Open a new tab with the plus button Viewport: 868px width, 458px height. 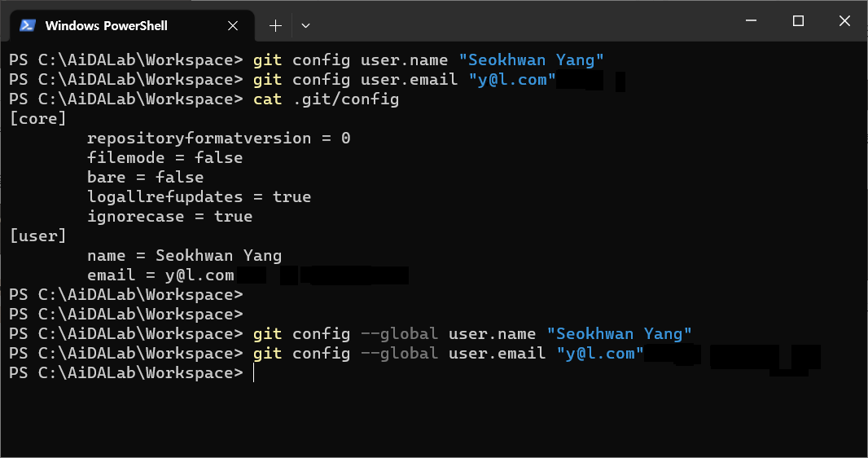click(275, 25)
